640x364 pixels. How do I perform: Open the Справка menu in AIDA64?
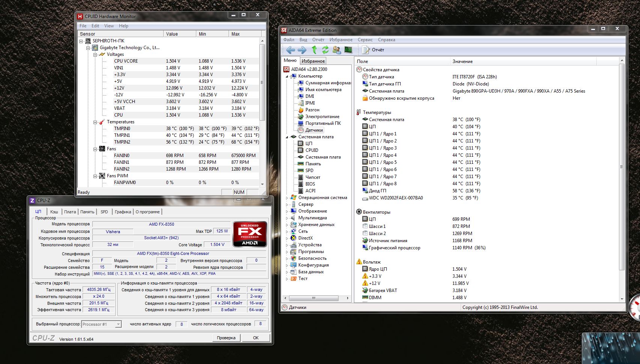tap(387, 40)
